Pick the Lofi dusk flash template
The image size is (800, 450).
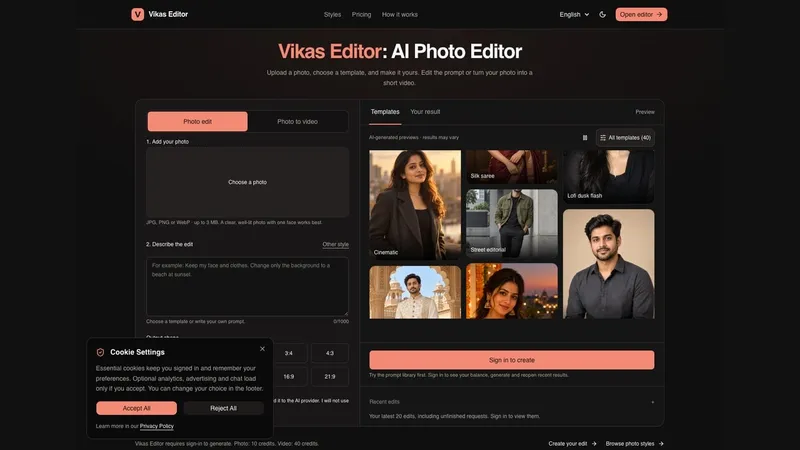(609, 177)
